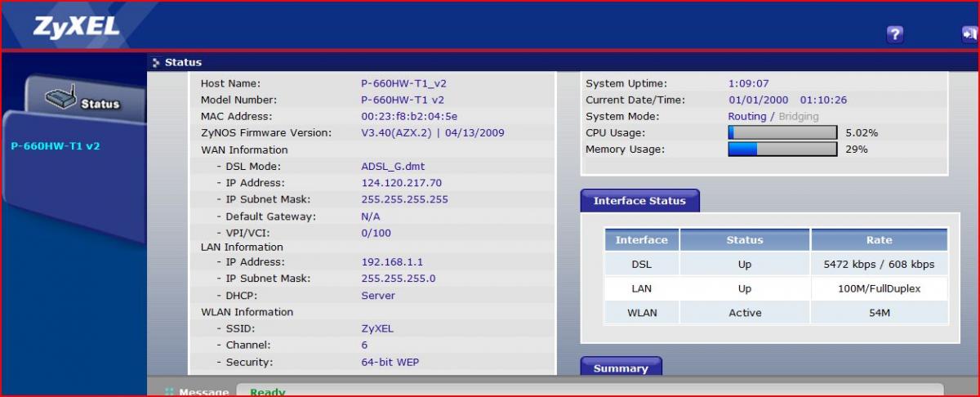
Task: Click the current time 01:10:26
Action: [823, 100]
